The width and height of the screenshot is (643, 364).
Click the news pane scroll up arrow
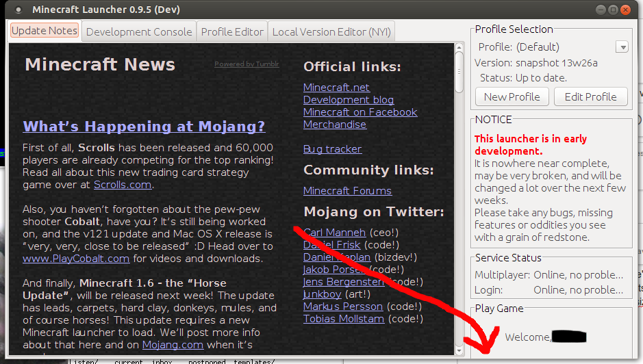[459, 47]
